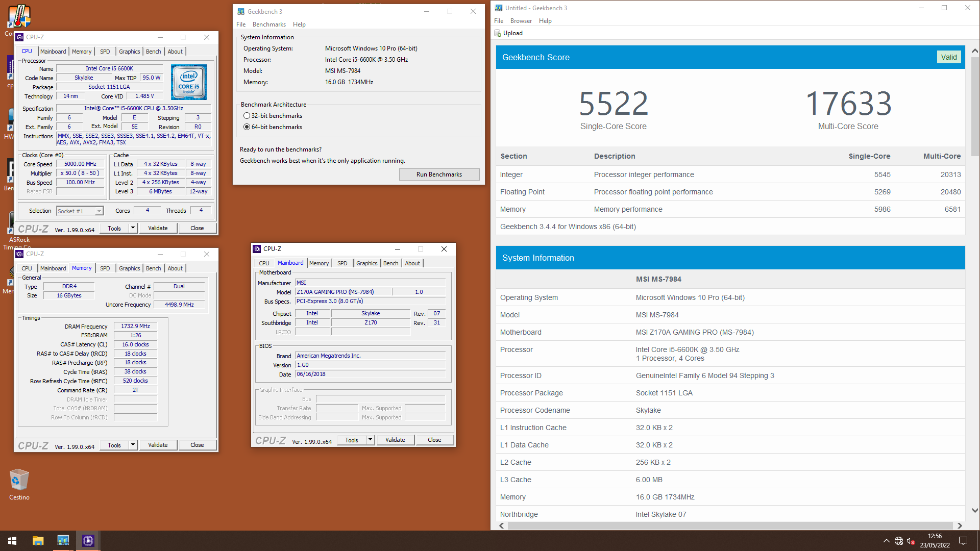This screenshot has width=980, height=551.
Task: Click the Intel Core i5 logo in CPU-Z
Action: click(189, 82)
